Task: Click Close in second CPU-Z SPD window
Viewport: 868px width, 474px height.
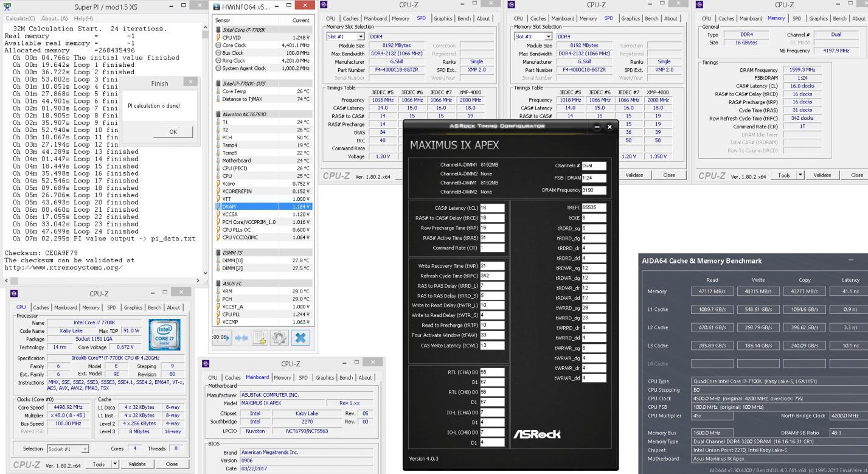Action: pyautogui.click(x=669, y=175)
